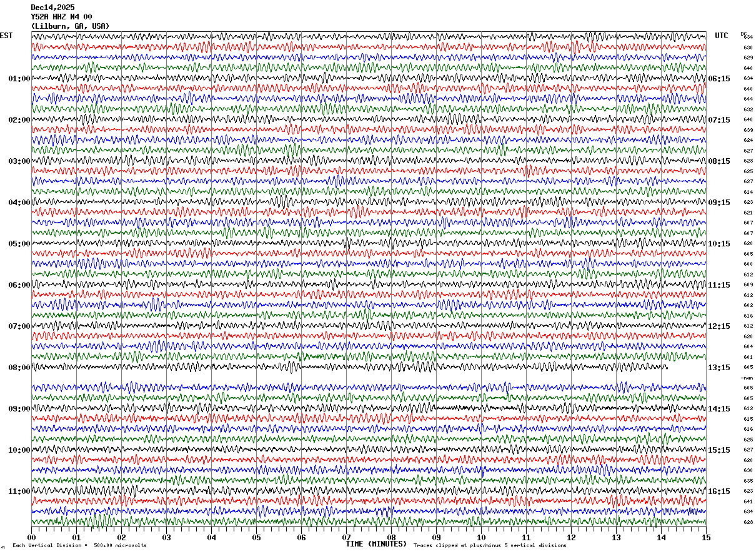The width and height of the screenshot is (756, 554).
Task: Click the DC offset value '635'
Action: [748, 481]
